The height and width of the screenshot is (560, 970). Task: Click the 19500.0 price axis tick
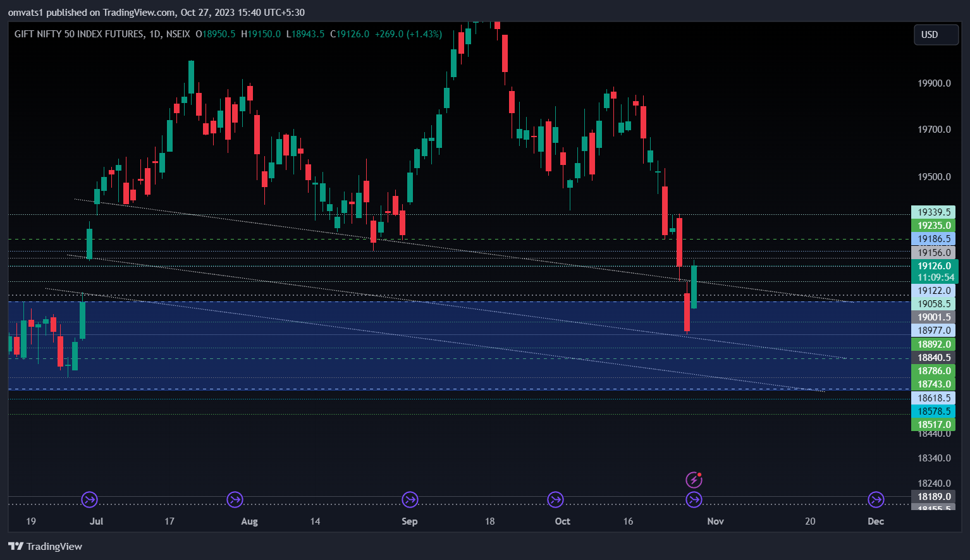934,177
